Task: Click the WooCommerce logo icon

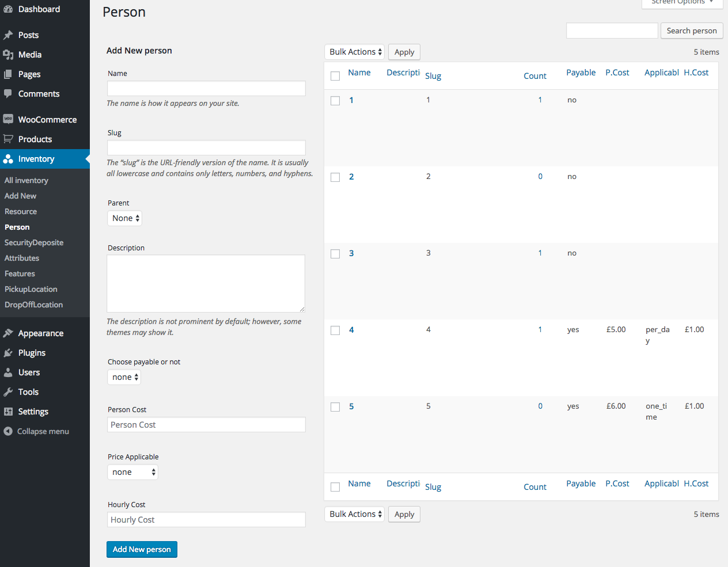Action: point(8,119)
